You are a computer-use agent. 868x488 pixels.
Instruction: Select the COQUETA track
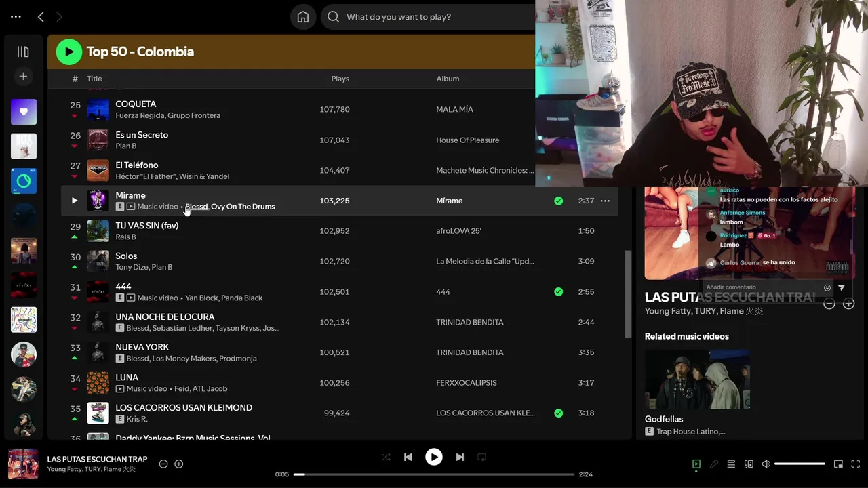pyautogui.click(x=136, y=104)
